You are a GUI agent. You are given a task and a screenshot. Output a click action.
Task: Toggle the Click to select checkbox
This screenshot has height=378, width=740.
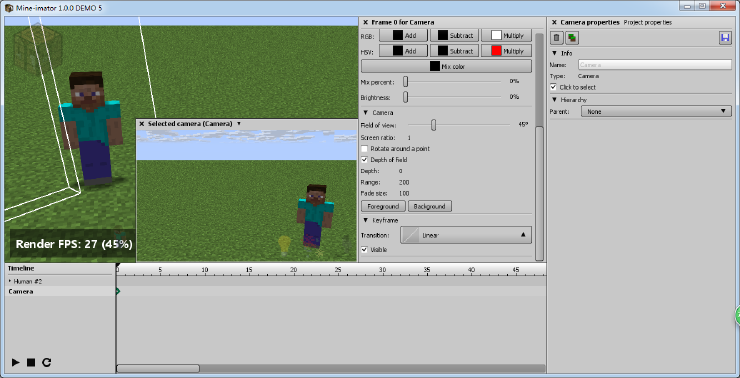pos(554,87)
